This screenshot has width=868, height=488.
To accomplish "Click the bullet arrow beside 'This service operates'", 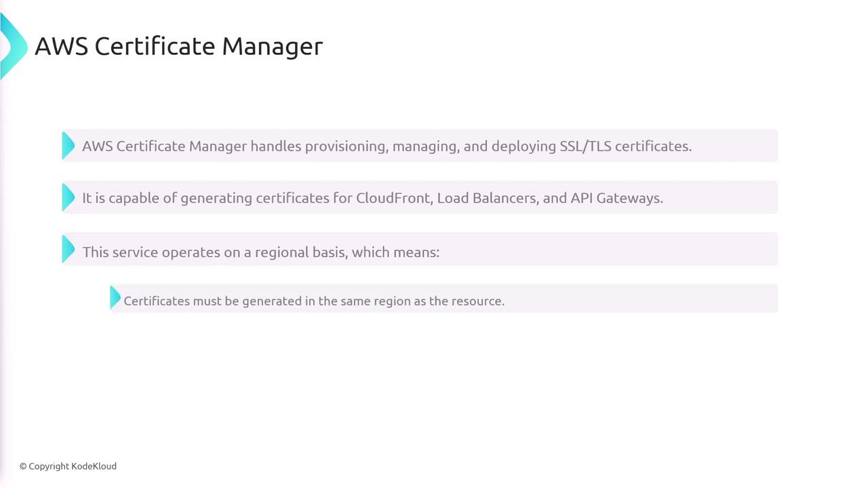I will click(x=68, y=249).
